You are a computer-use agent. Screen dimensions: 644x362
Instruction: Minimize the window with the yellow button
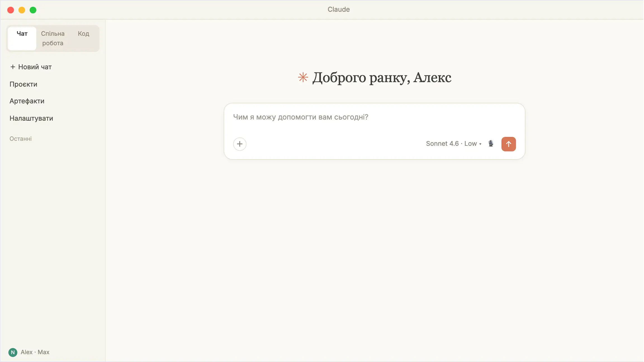[x=22, y=10]
